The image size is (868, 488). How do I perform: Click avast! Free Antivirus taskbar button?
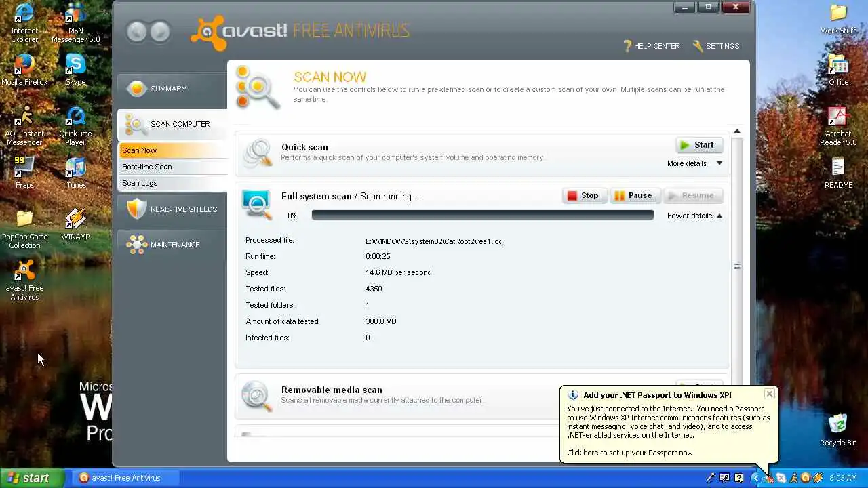(x=125, y=478)
